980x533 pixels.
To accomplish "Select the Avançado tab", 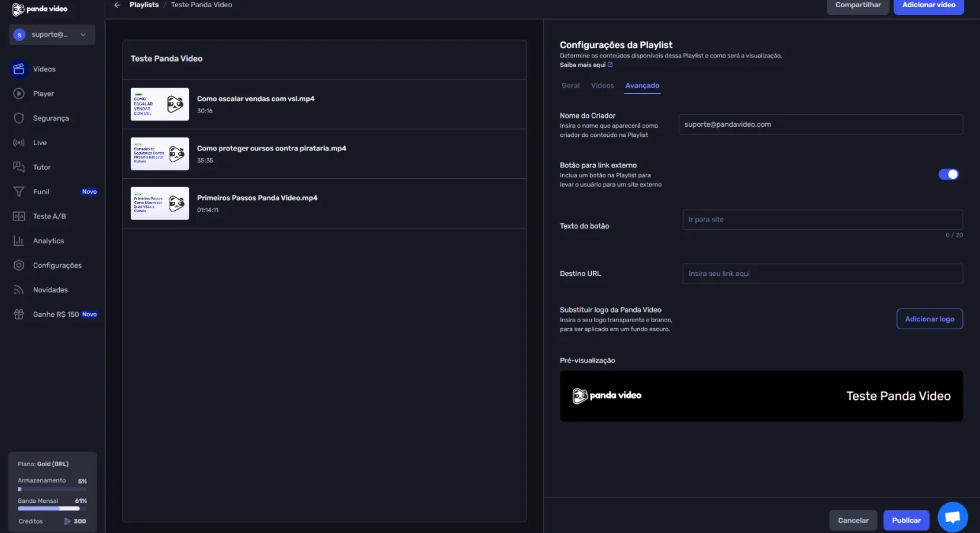I will point(642,86).
